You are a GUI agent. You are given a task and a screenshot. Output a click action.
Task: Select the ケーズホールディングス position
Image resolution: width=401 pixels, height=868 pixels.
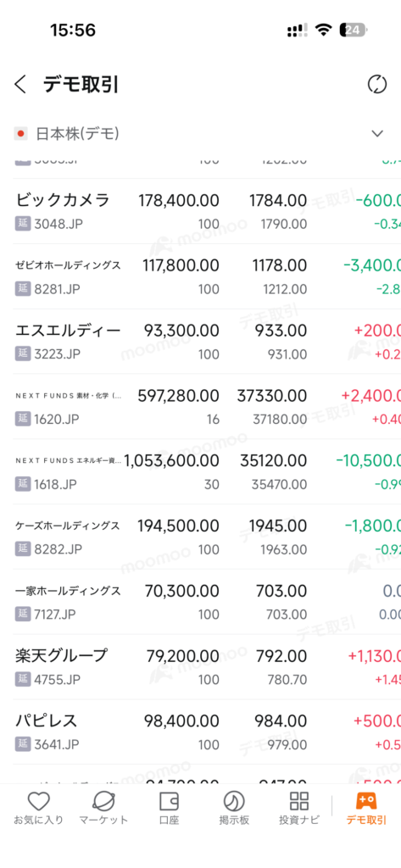tap(207, 537)
